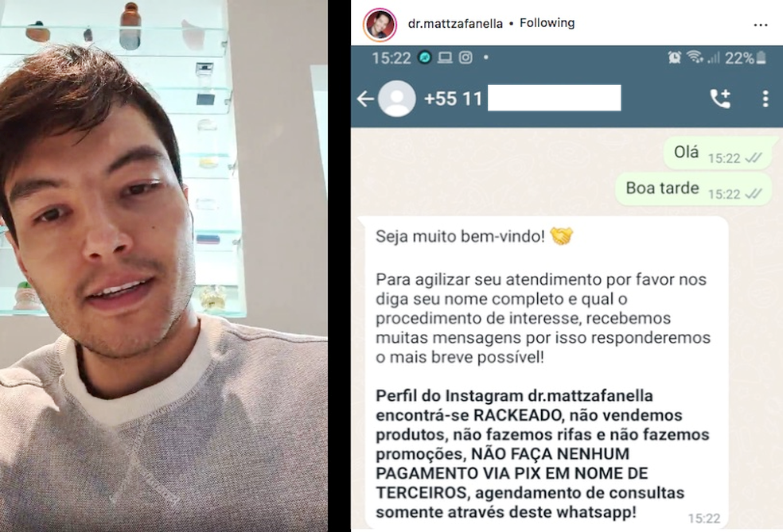The image size is (783, 532).
Task: Open dr.mattzafanella profile picture
Action: [x=380, y=23]
